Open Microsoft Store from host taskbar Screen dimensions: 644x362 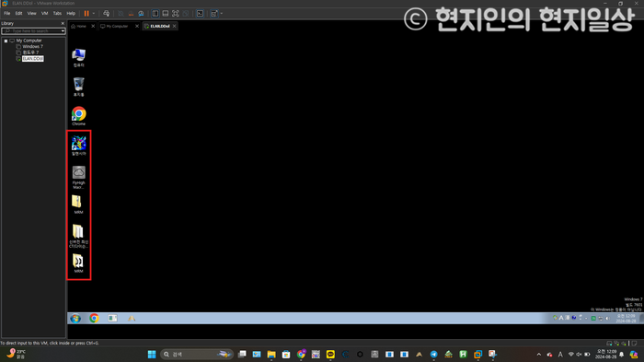coord(286,355)
